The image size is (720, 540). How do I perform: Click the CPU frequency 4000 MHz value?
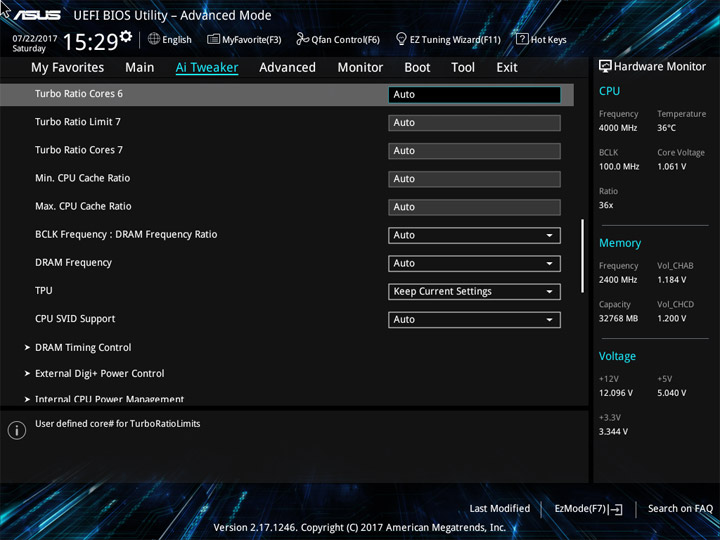618,128
